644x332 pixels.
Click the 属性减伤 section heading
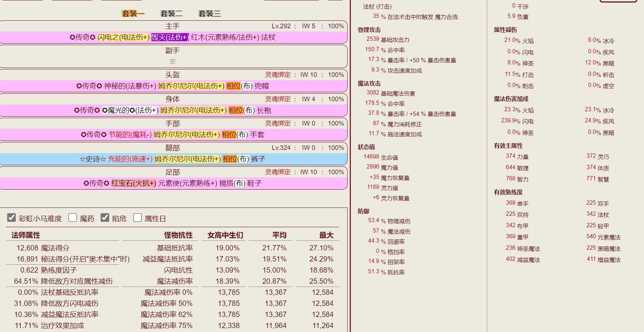pyautogui.click(x=505, y=30)
